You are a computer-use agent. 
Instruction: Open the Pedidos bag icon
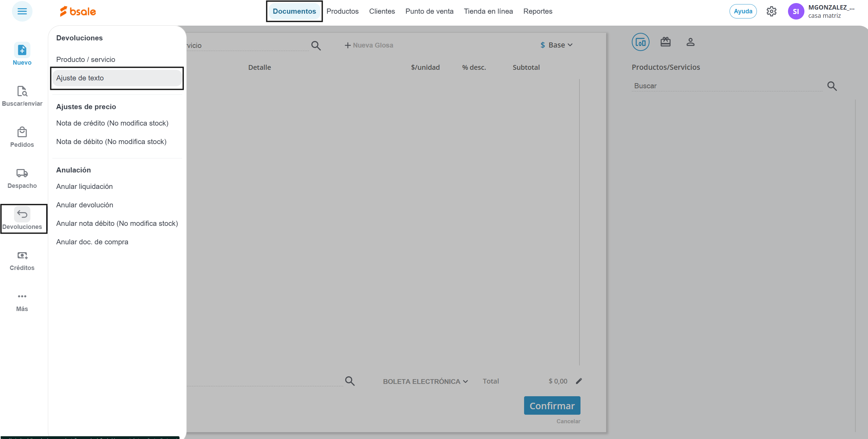[22, 132]
